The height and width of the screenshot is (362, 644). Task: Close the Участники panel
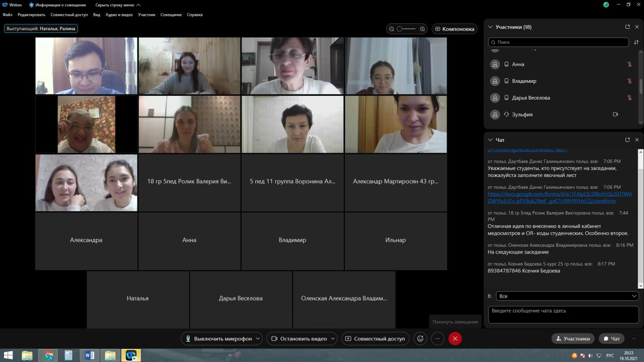coord(637,27)
